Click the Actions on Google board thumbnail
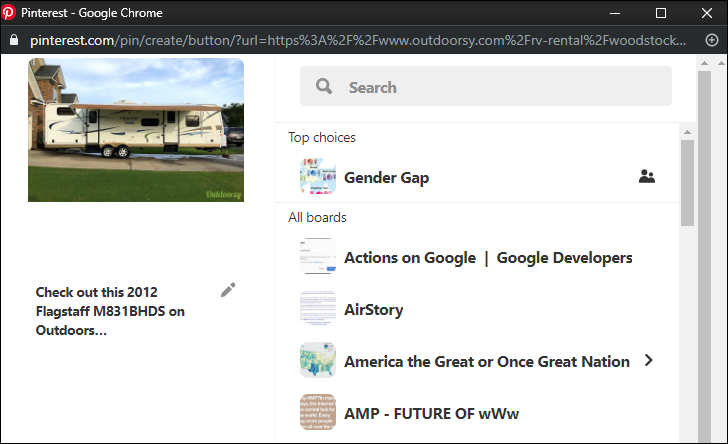728x444 pixels. [x=318, y=256]
